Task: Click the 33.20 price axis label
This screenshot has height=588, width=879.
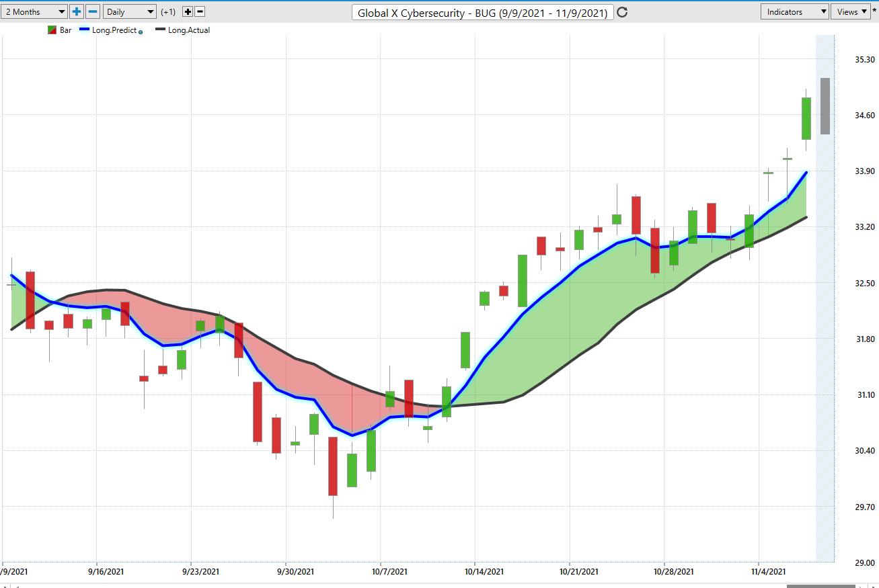Action: pyautogui.click(x=864, y=227)
